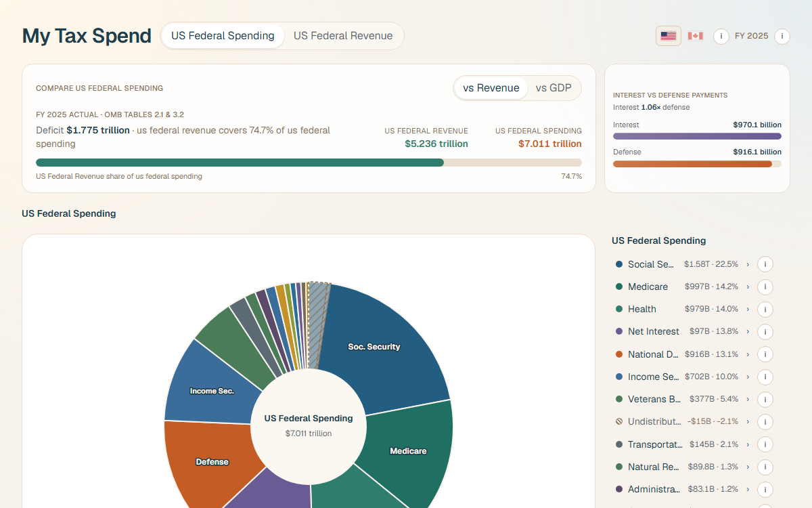Open info icon for Natural Resources row
Viewport: 812px width, 508px height.
765,467
